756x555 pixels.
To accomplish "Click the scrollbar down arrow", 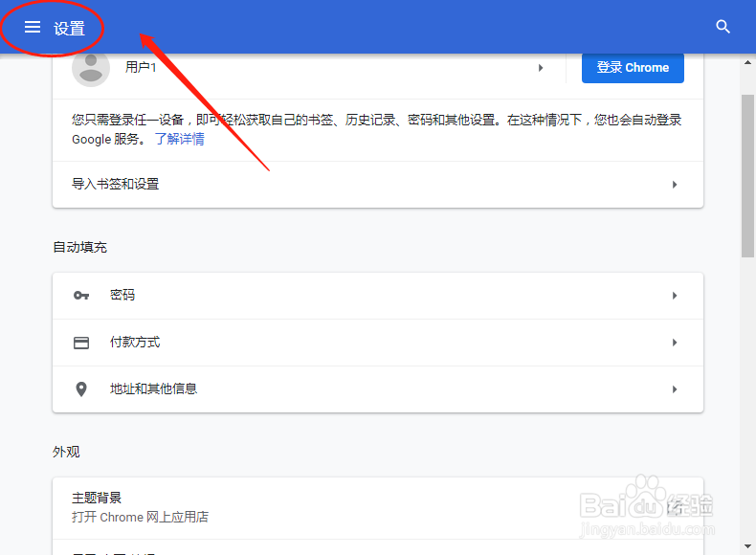I will (747, 546).
